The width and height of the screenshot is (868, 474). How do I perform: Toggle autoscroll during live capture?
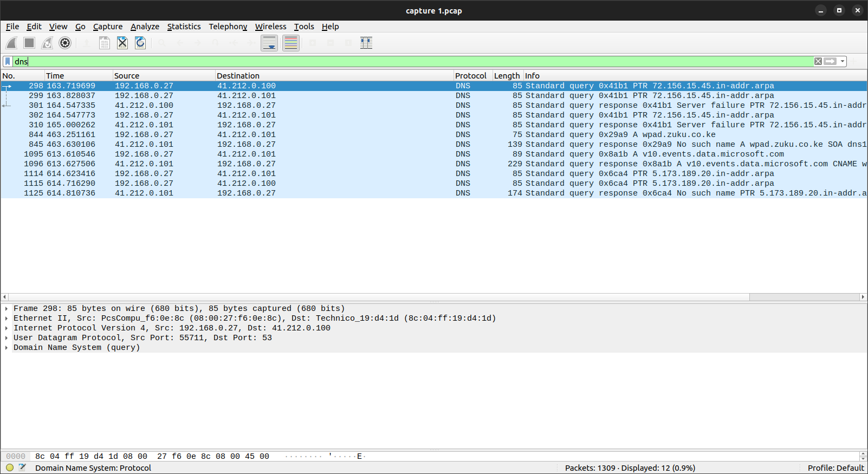(269, 43)
